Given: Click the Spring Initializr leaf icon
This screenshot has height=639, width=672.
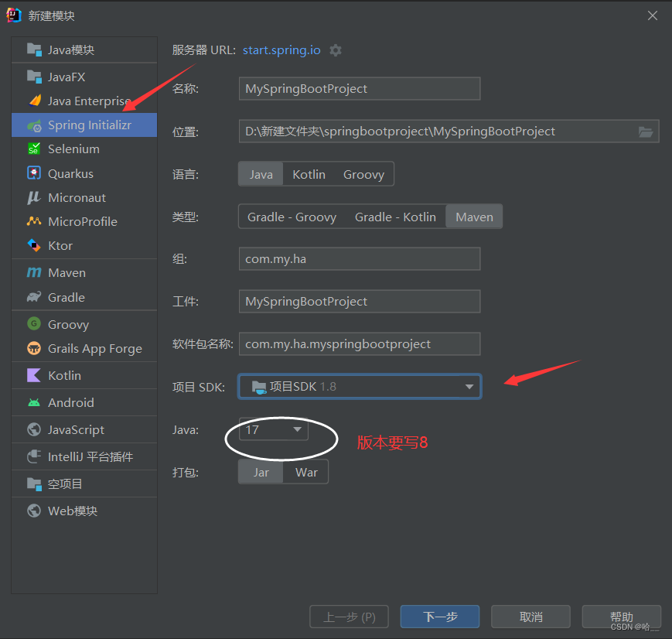Looking at the screenshot, I should click(34, 125).
